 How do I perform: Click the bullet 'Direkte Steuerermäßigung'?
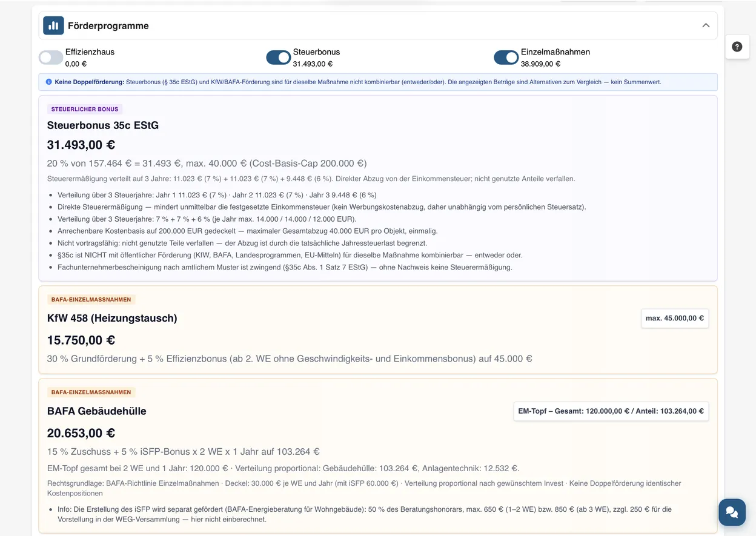322,207
